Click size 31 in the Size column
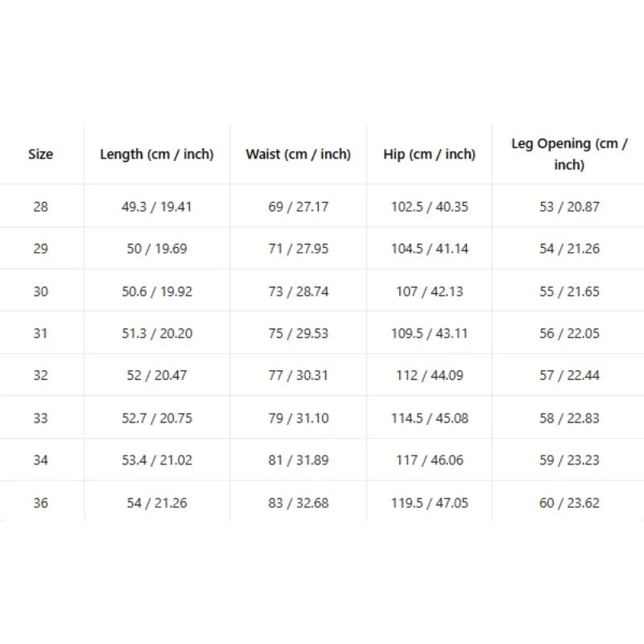The image size is (644, 644). [40, 333]
